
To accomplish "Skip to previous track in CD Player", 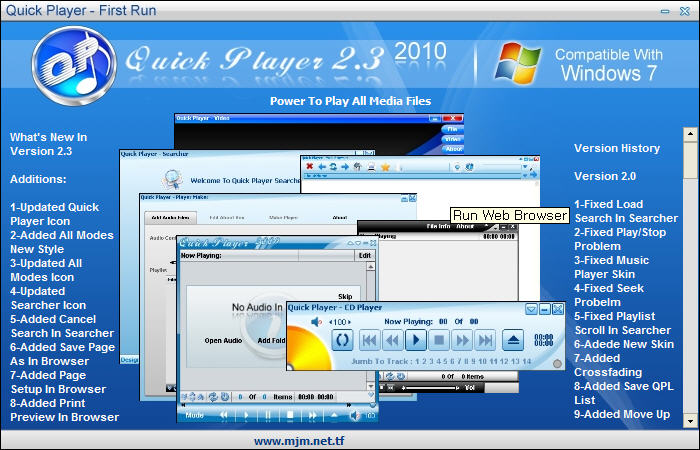I will [x=370, y=340].
